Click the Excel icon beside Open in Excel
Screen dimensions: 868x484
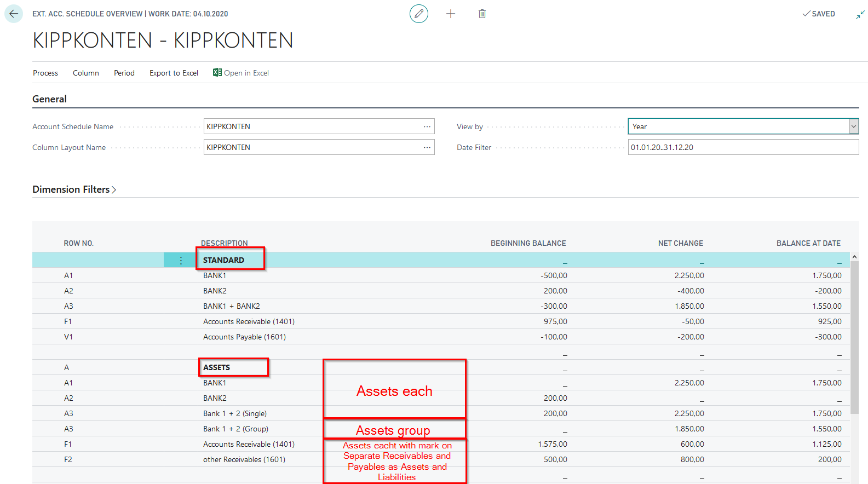click(217, 72)
